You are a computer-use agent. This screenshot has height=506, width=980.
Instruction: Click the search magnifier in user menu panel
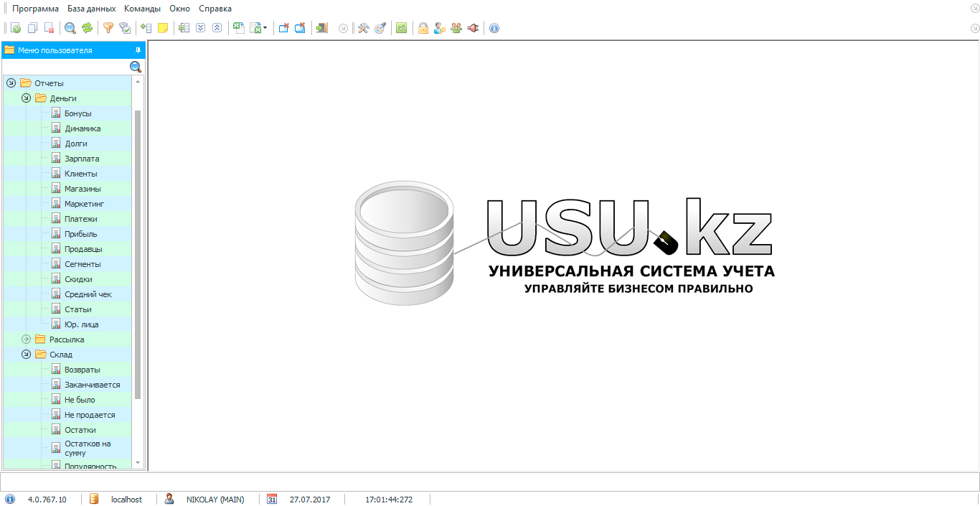[136, 67]
